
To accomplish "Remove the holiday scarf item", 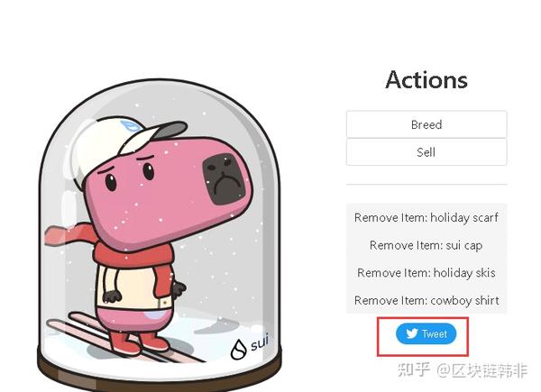I will tap(426, 217).
